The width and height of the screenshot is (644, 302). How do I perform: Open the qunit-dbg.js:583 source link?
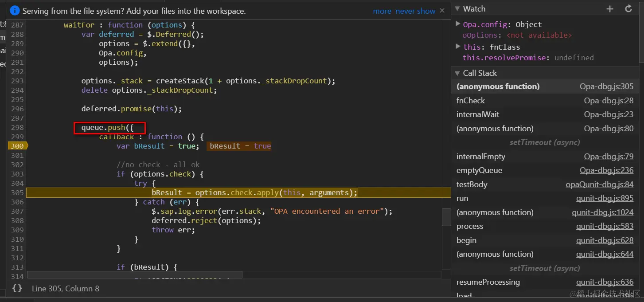tap(605, 226)
